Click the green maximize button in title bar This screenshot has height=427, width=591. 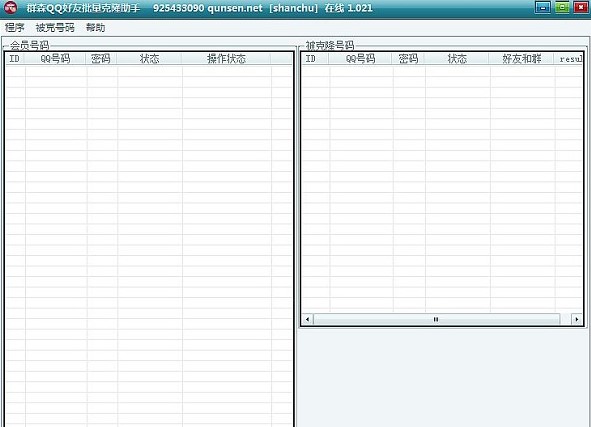pyautogui.click(x=562, y=7)
